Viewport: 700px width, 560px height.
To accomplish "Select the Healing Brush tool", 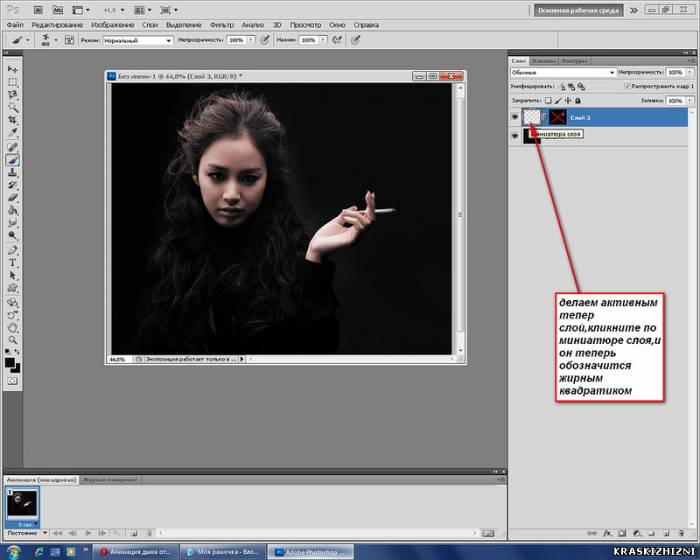I will [12, 147].
